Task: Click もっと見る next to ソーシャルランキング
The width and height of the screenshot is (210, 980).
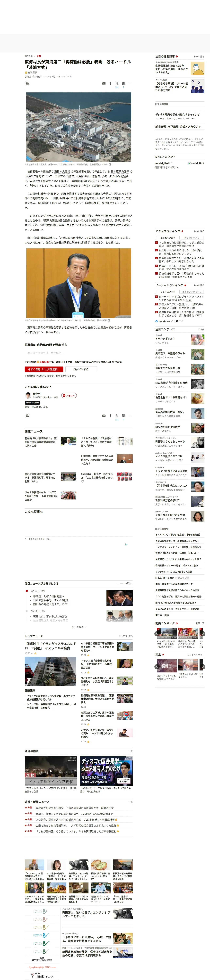Action: [199, 285]
